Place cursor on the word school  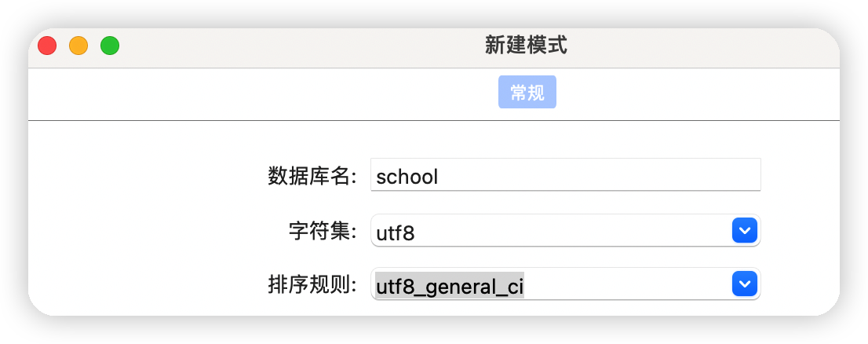tap(407, 177)
